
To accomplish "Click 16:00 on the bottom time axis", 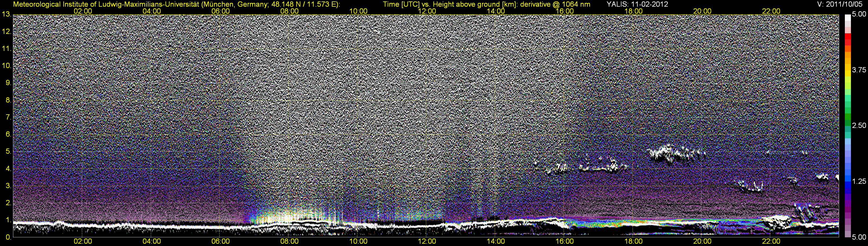I will [x=565, y=242].
